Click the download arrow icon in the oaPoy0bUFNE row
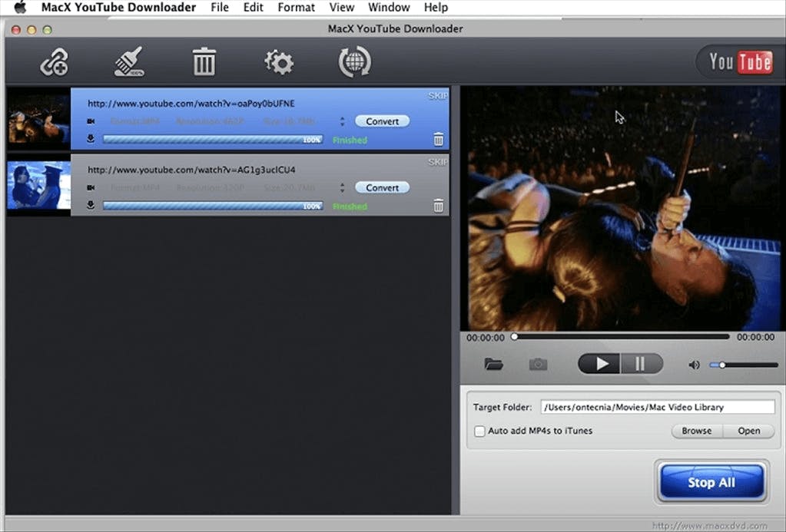This screenshot has height=532, width=786. 91,139
